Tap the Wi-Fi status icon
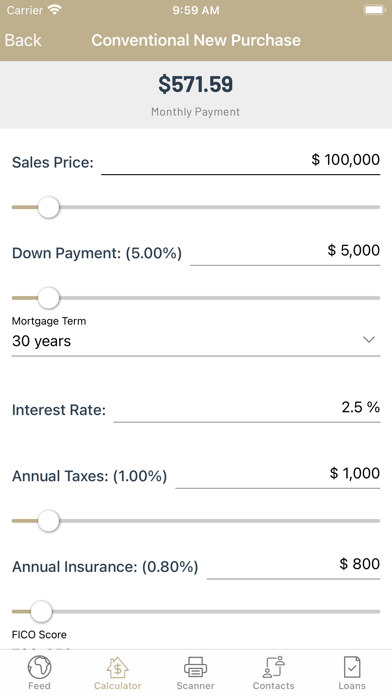Image resolution: width=392 pixels, height=696 pixels. point(55,10)
